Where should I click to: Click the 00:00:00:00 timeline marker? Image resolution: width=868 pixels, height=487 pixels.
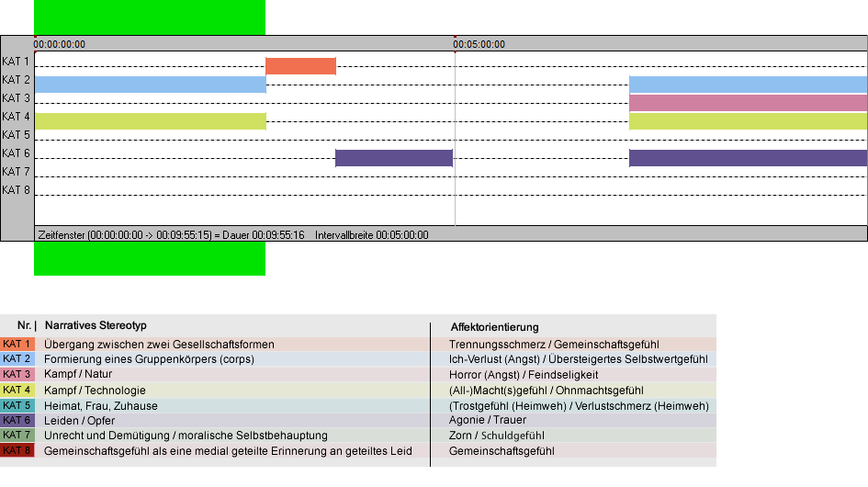coord(59,44)
